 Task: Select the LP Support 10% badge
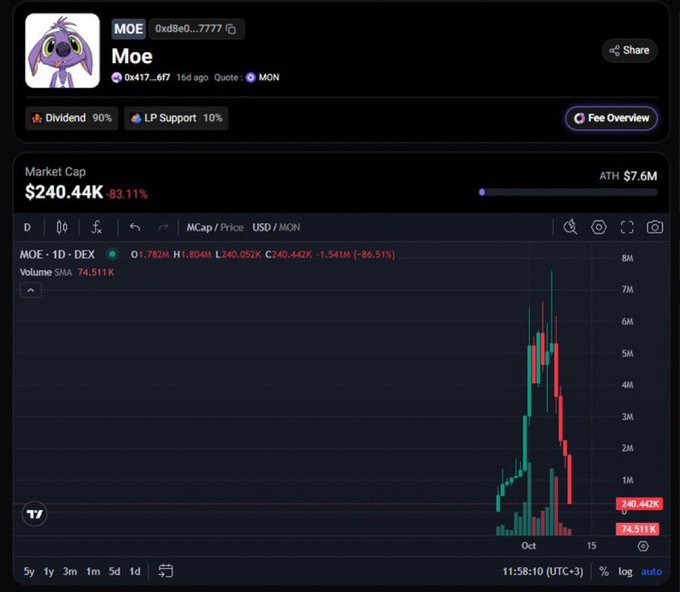(x=176, y=118)
